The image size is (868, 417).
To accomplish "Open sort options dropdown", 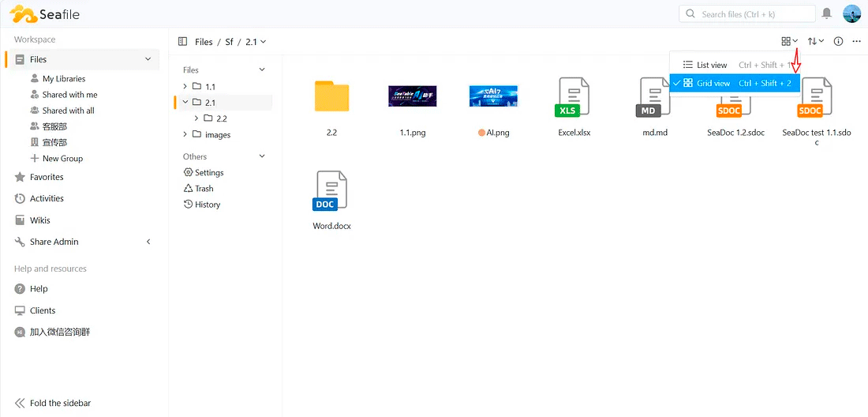I will pos(815,41).
